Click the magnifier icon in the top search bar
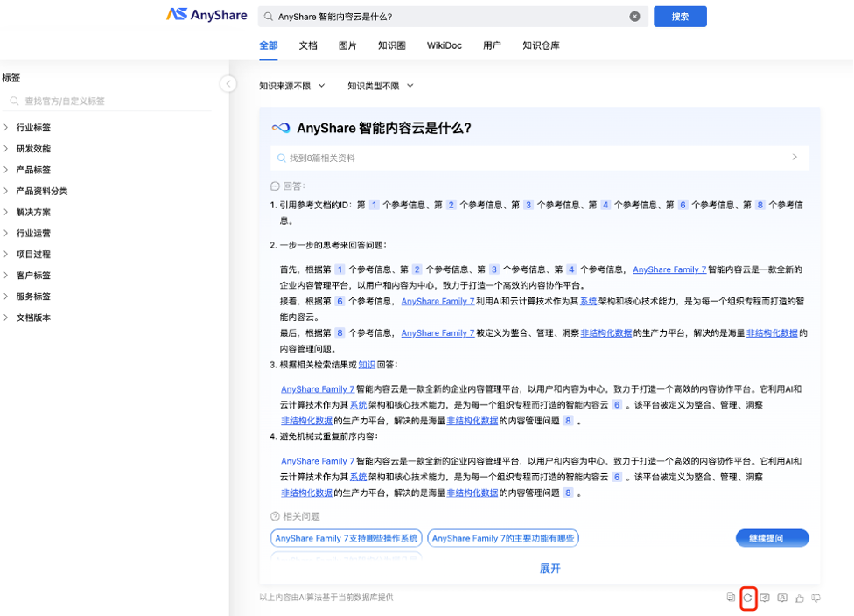The image size is (854, 616). click(x=268, y=17)
